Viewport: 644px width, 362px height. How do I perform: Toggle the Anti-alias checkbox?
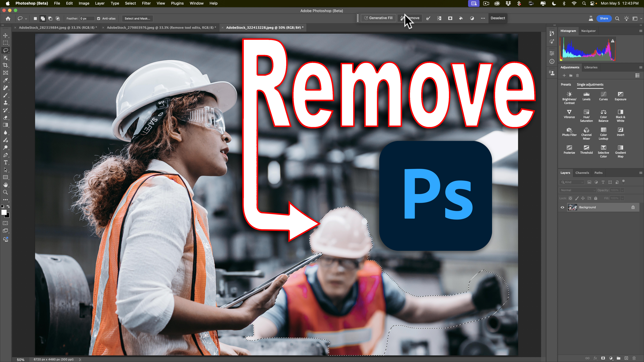coord(98,19)
